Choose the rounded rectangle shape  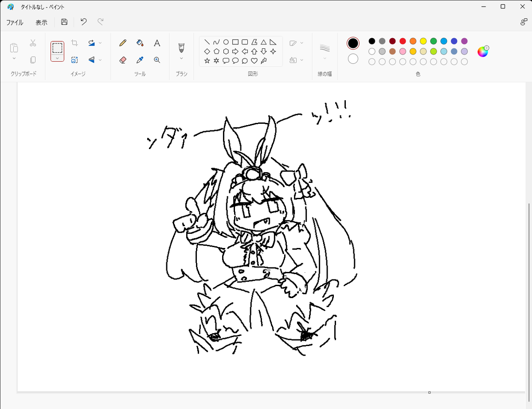pyautogui.click(x=245, y=42)
